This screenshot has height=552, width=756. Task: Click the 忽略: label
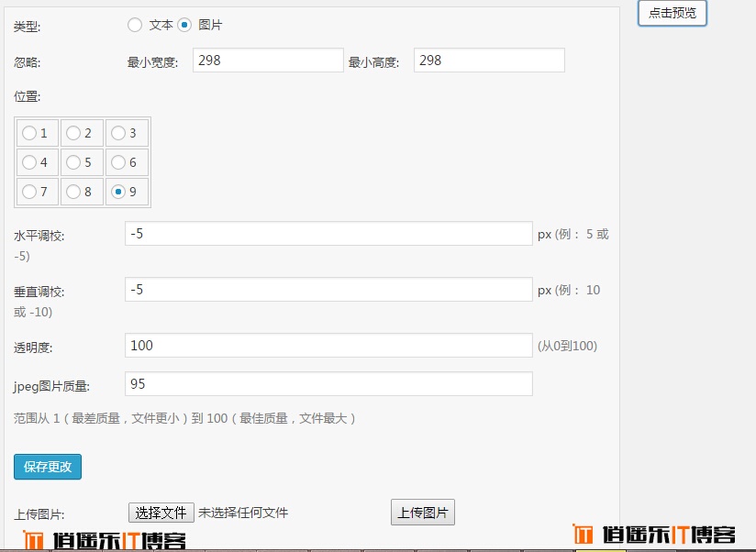tap(27, 62)
